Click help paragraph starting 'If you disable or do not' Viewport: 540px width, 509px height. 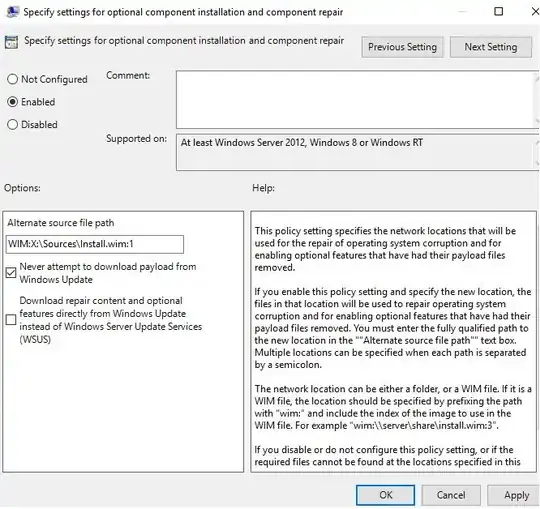[x=387, y=456]
